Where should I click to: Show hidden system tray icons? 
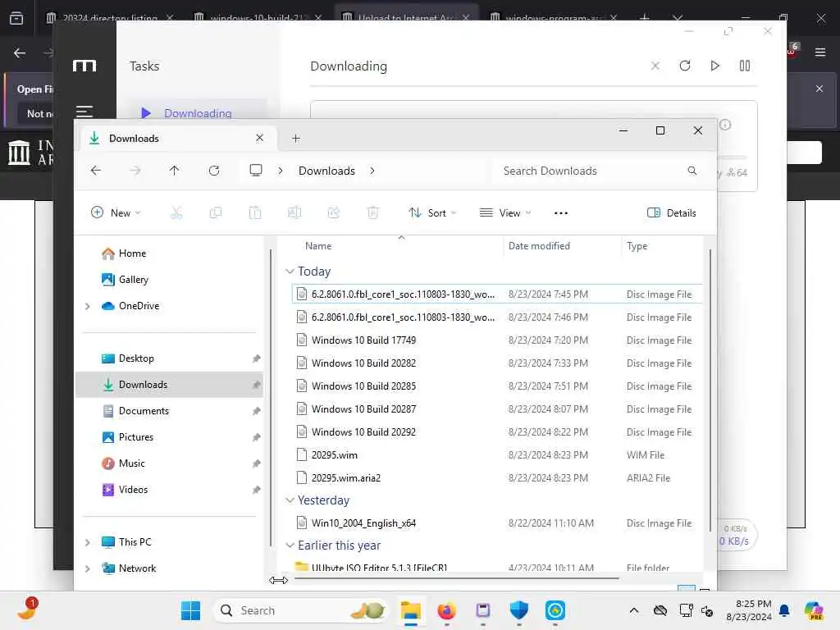point(634,610)
